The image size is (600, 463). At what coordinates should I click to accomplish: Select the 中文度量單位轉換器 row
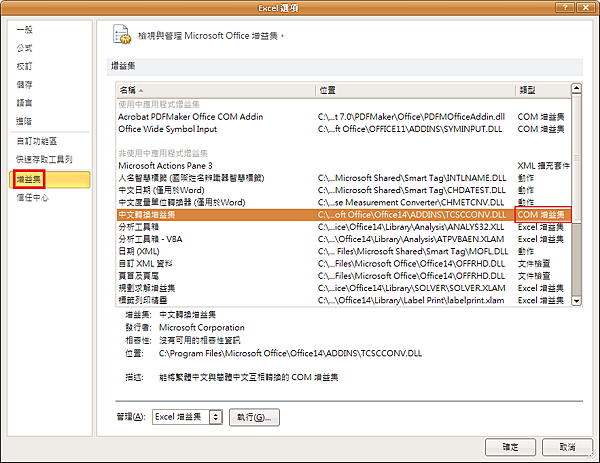[x=344, y=202]
